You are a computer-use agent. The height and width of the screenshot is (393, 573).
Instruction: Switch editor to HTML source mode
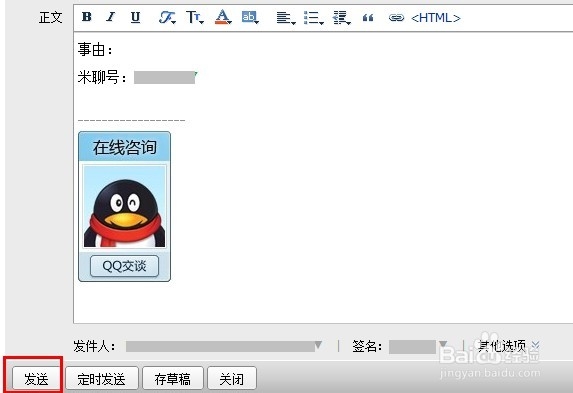click(x=436, y=18)
